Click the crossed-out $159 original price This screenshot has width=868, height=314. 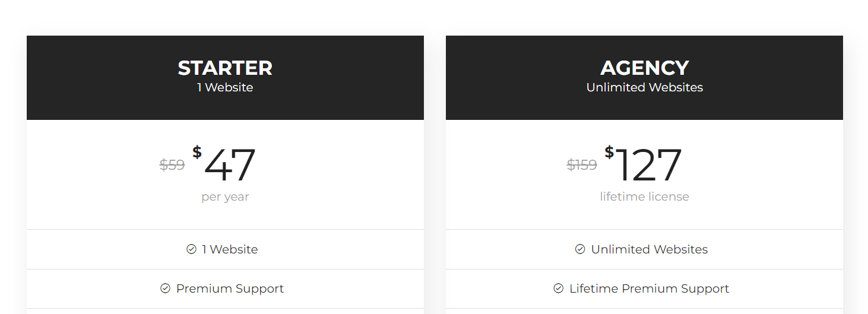point(582,164)
